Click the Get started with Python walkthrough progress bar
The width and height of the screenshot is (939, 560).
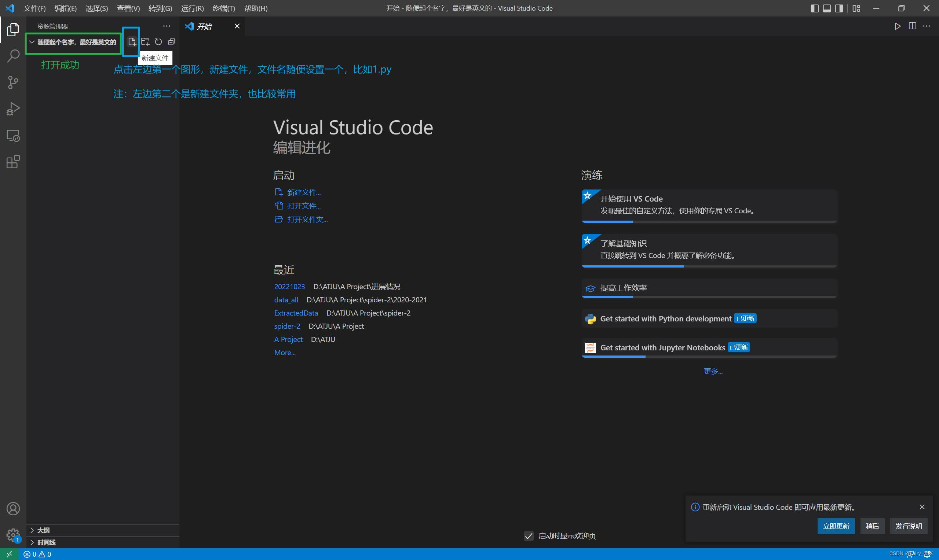click(709, 327)
